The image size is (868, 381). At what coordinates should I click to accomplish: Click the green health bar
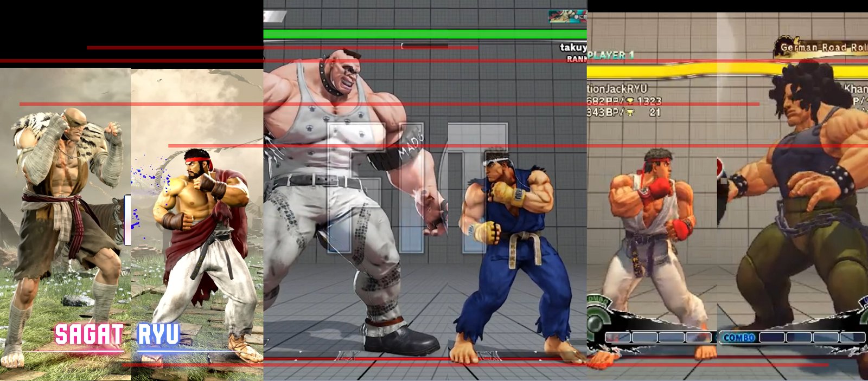tap(424, 34)
